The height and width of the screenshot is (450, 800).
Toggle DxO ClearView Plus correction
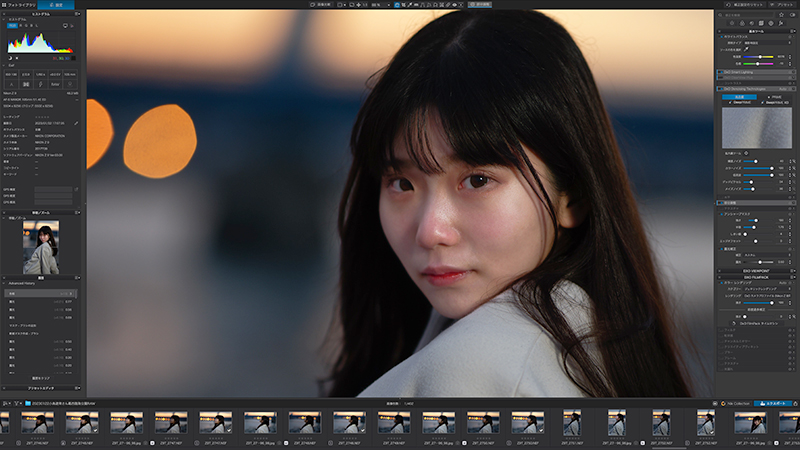coord(721,77)
